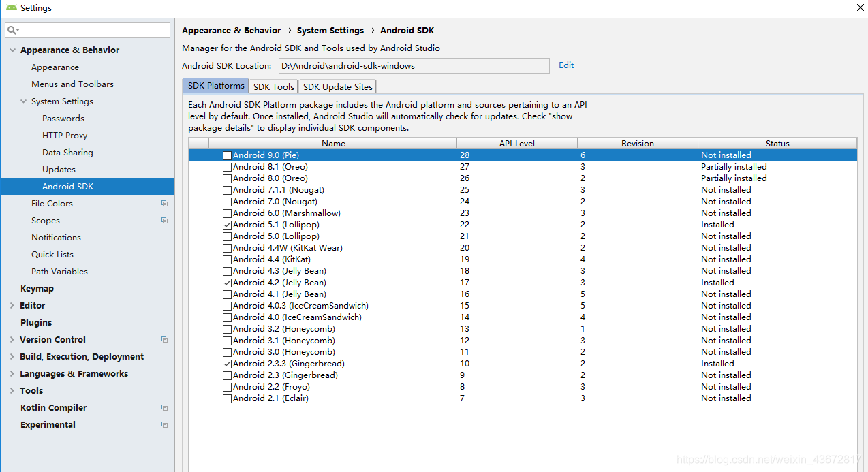
Task: Click the project-level icon beside Kotlin Compiler
Action: coord(164,407)
